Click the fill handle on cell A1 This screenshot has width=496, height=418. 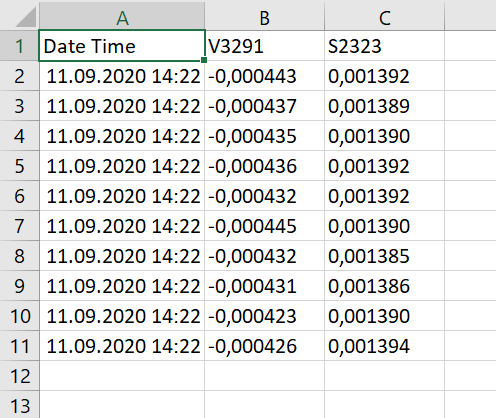point(204,60)
